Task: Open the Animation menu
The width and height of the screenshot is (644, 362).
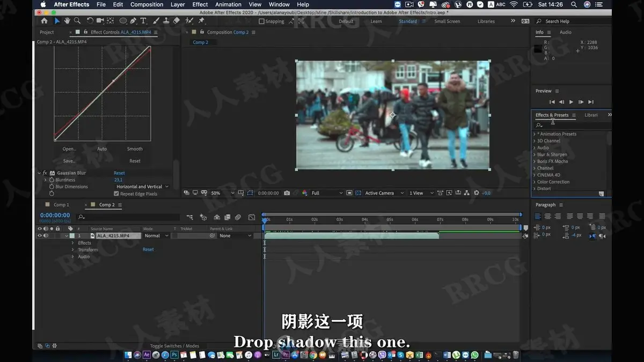Action: click(x=228, y=4)
